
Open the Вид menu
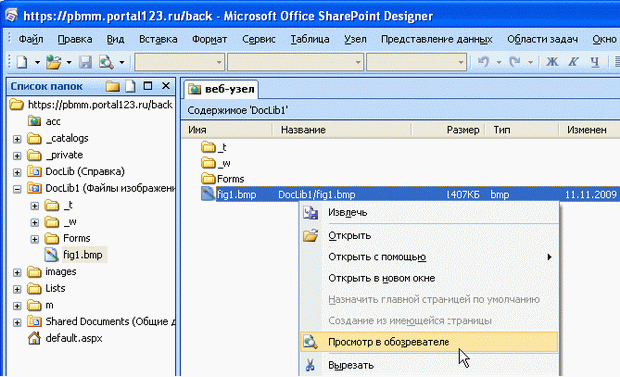coord(115,39)
